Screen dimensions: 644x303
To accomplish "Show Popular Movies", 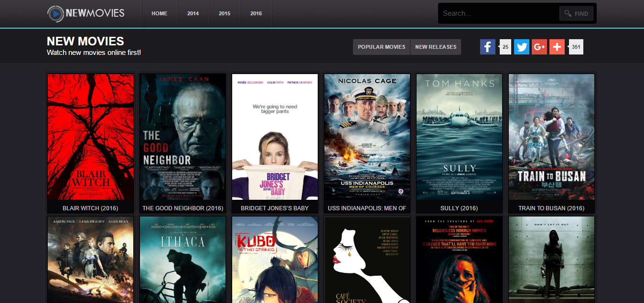I will pyautogui.click(x=382, y=47).
